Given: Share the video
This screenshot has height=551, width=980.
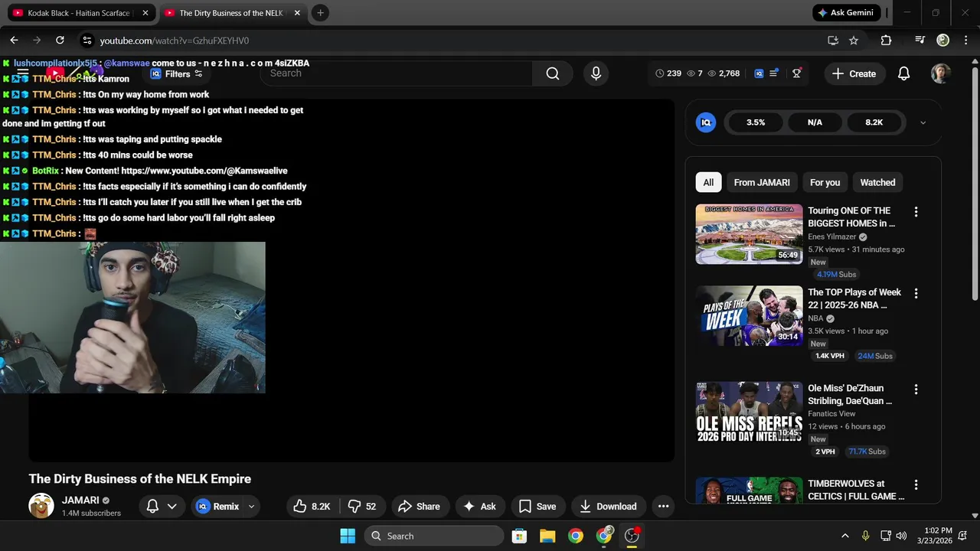Looking at the screenshot, I should tap(419, 506).
